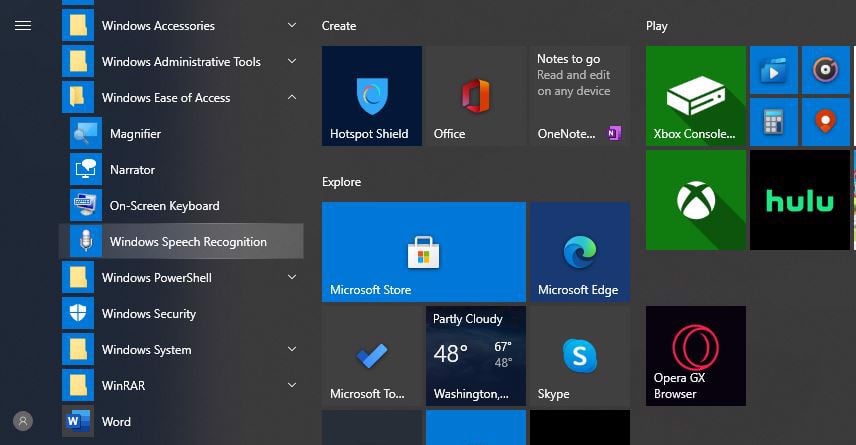Open Narrator using its icon
This screenshot has height=445, width=856.
[86, 169]
